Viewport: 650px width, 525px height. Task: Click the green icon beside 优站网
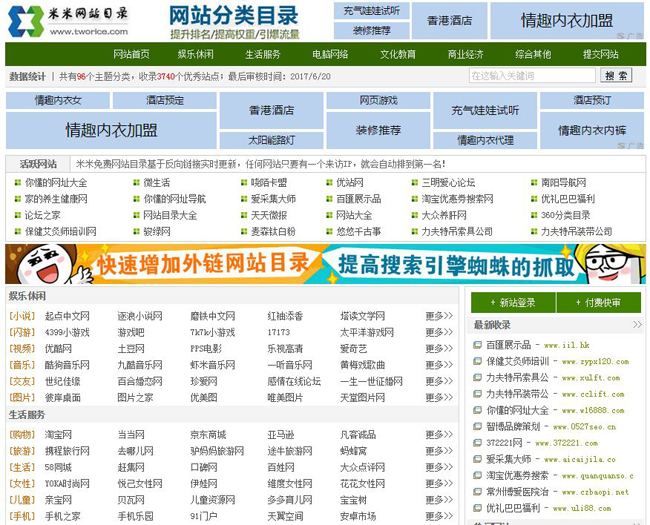(x=329, y=182)
